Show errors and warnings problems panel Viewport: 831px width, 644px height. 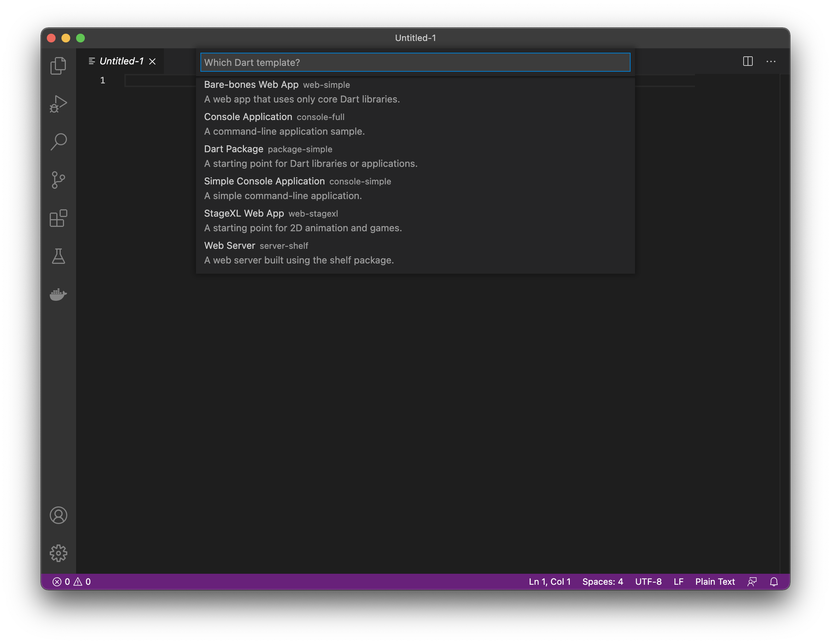pos(72,581)
